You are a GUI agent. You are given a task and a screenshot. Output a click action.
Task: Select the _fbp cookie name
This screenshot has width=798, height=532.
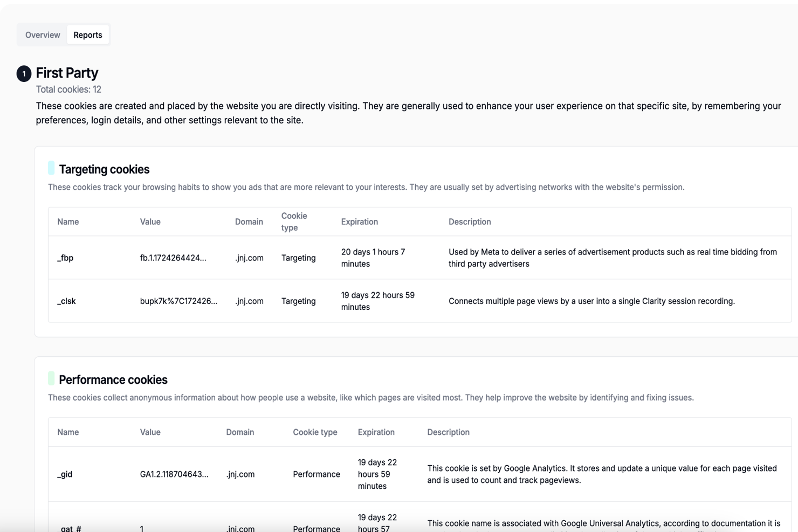pyautogui.click(x=65, y=258)
